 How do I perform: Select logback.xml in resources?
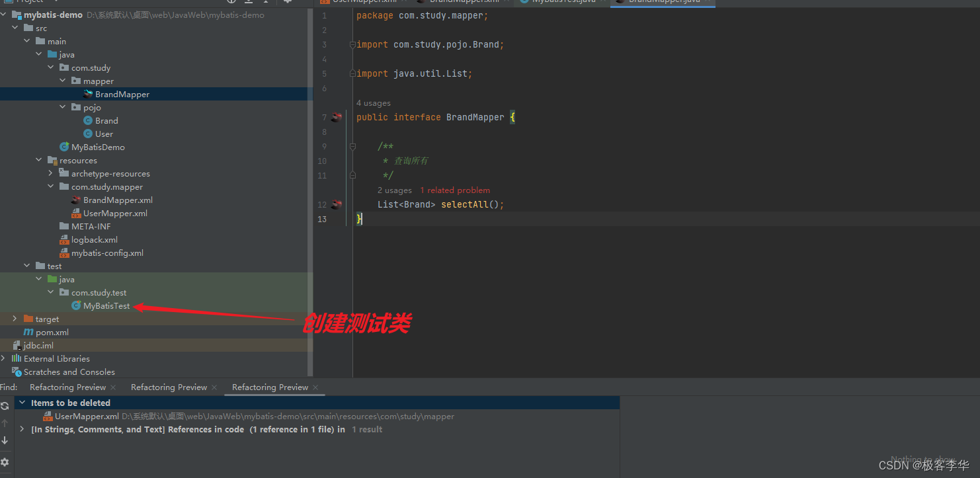tap(95, 239)
